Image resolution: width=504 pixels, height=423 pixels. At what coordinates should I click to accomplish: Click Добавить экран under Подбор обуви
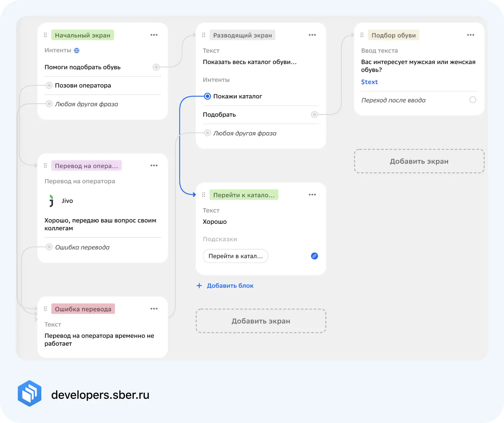point(419,161)
